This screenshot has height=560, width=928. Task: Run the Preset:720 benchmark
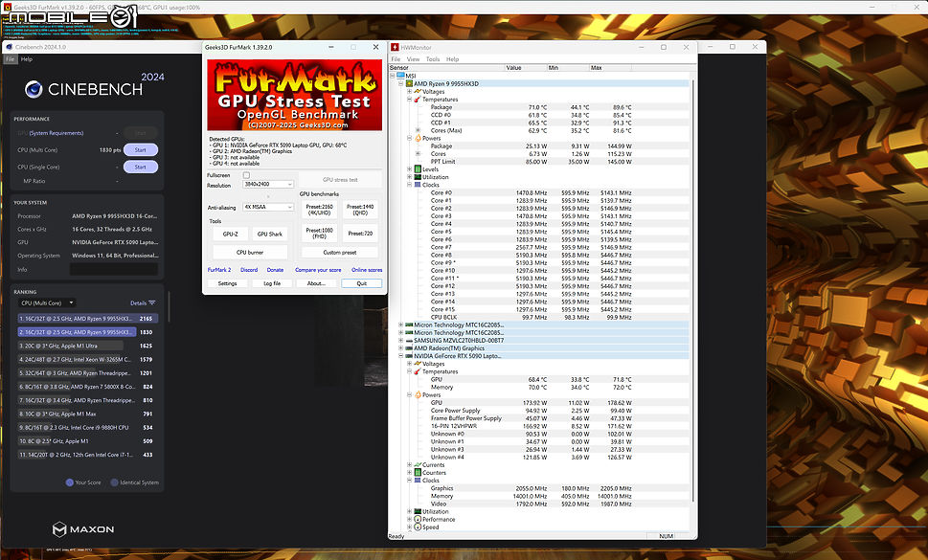360,233
